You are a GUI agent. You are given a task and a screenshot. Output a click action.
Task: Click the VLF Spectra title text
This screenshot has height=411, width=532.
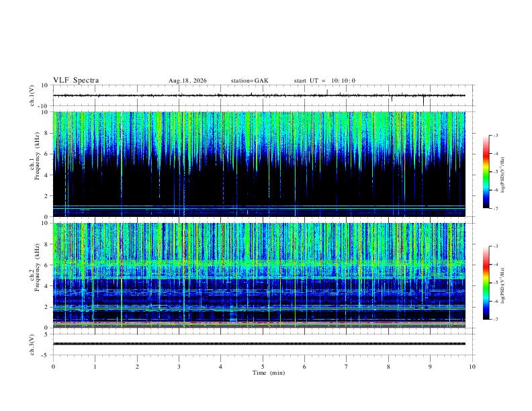point(76,81)
